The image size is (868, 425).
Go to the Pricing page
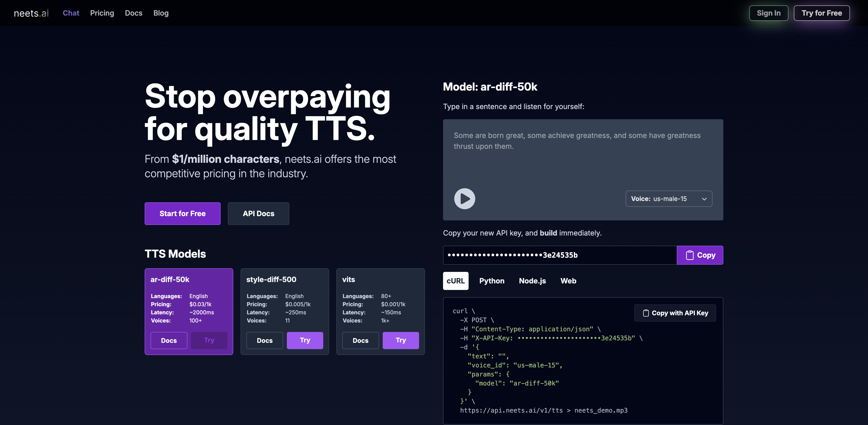pyautogui.click(x=102, y=13)
